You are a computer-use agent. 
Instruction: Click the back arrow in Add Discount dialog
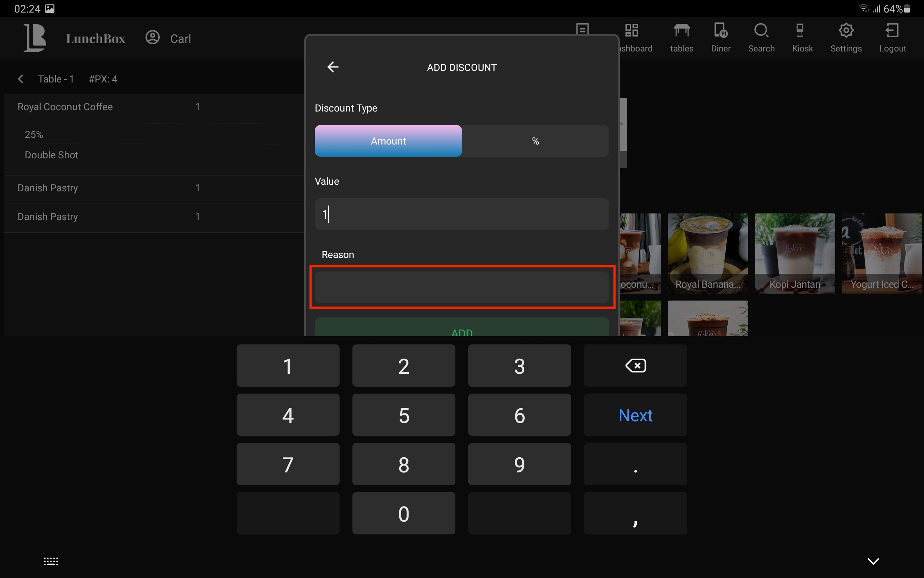coord(333,67)
